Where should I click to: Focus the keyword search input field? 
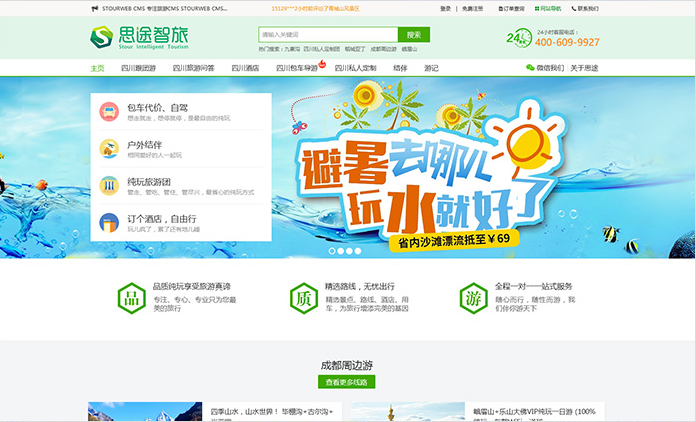pyautogui.click(x=328, y=35)
